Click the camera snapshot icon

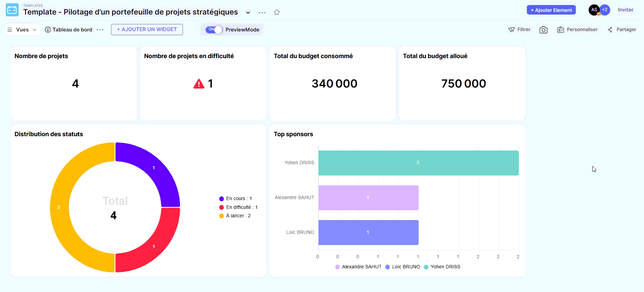[x=543, y=30]
